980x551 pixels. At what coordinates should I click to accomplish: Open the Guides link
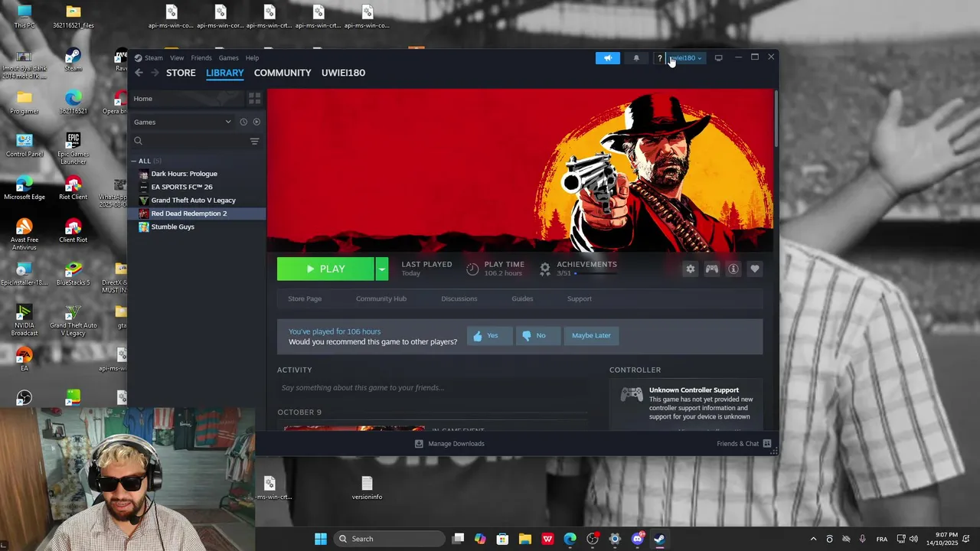[522, 298]
